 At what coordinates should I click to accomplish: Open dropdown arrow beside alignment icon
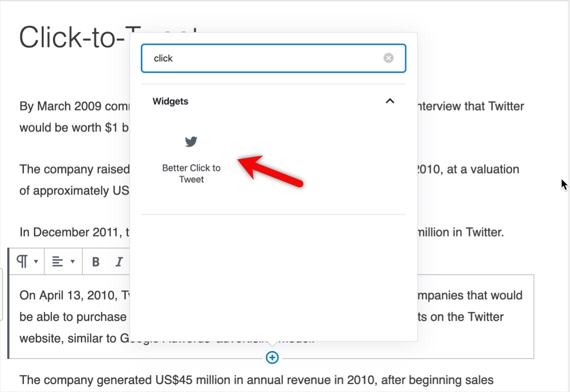click(x=73, y=261)
